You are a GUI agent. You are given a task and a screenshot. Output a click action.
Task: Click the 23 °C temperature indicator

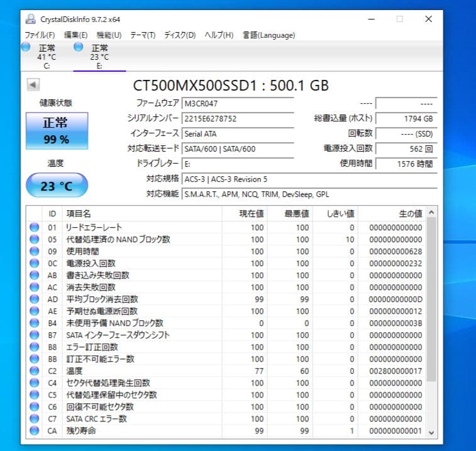[x=57, y=186]
